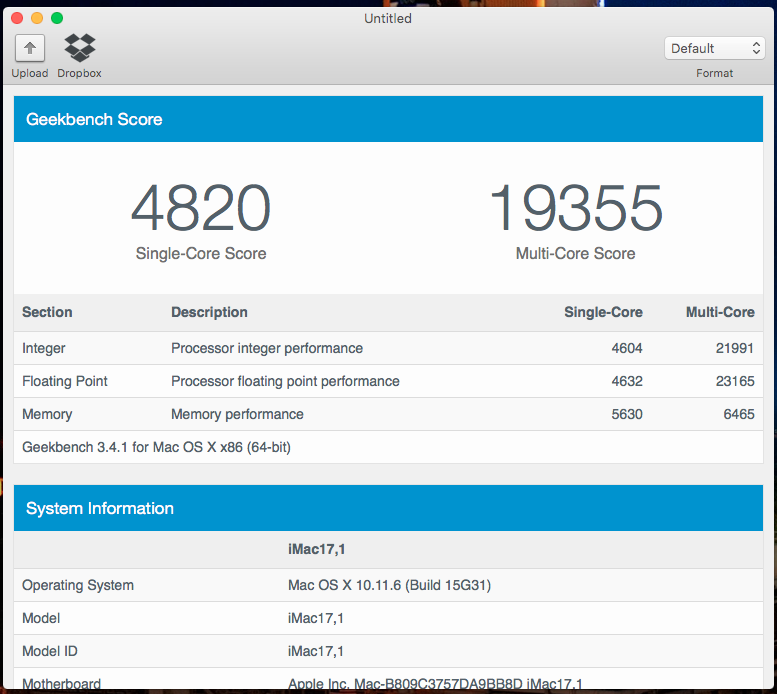Select the Floating Point row label
The height and width of the screenshot is (694, 777).
pos(64,381)
